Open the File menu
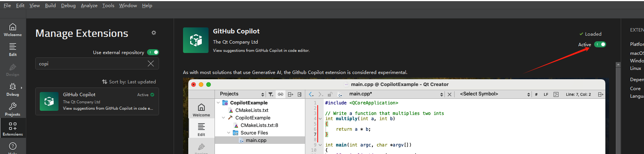Screen dimensions: 644x154 (x=7, y=5)
